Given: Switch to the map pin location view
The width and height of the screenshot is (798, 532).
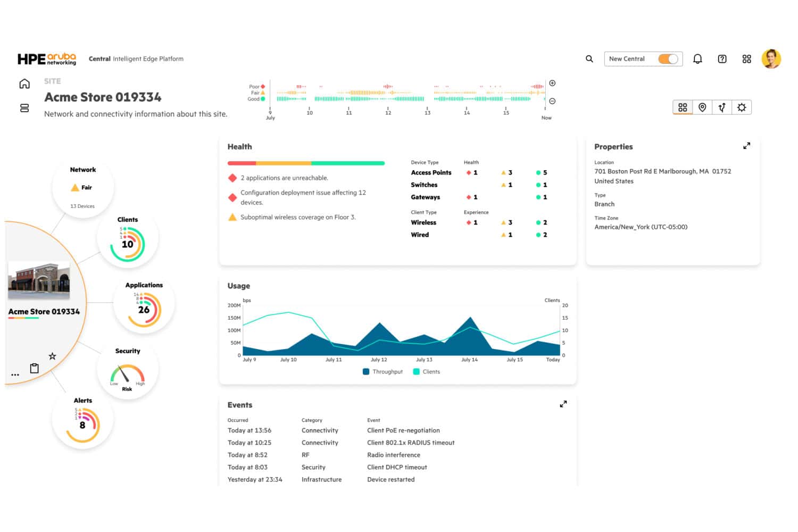Looking at the screenshot, I should 702,107.
